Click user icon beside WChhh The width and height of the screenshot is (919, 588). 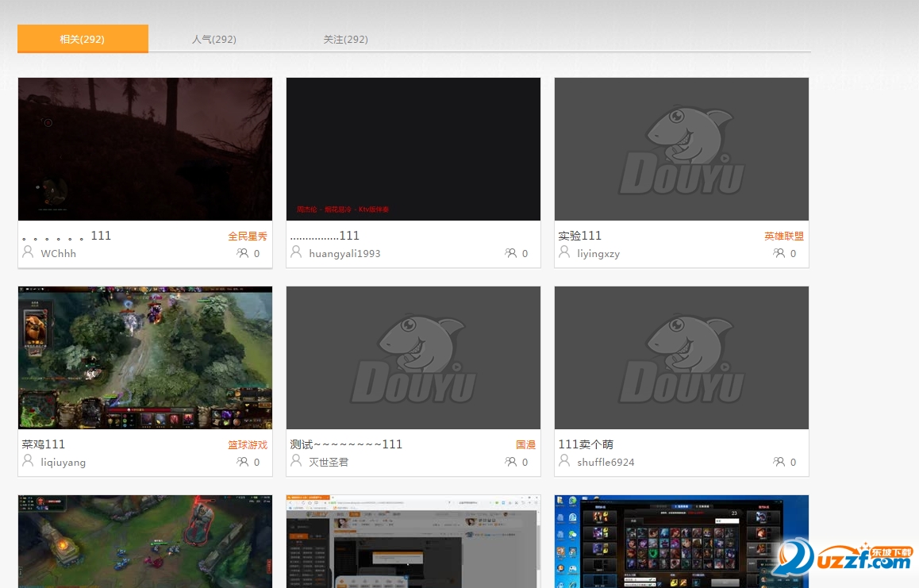pos(28,252)
